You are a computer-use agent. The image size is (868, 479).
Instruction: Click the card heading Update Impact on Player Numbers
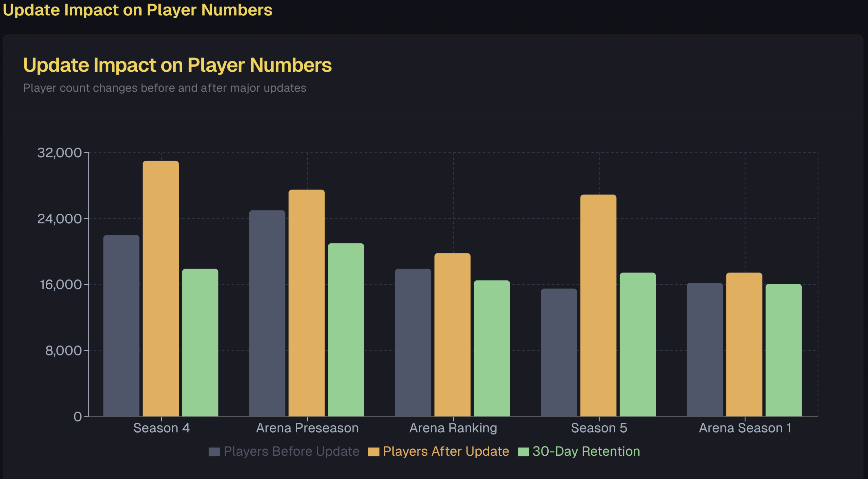coord(177,65)
